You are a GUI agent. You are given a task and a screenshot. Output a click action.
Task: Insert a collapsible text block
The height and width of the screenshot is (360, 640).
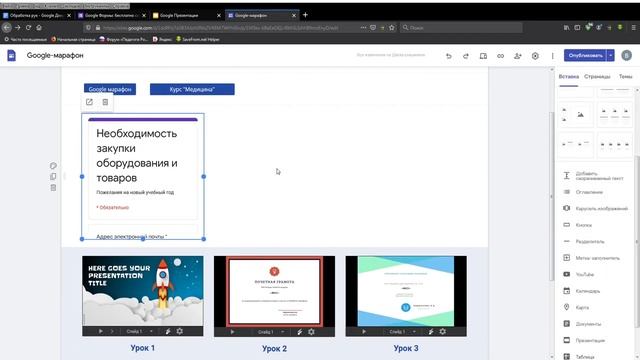(595, 176)
